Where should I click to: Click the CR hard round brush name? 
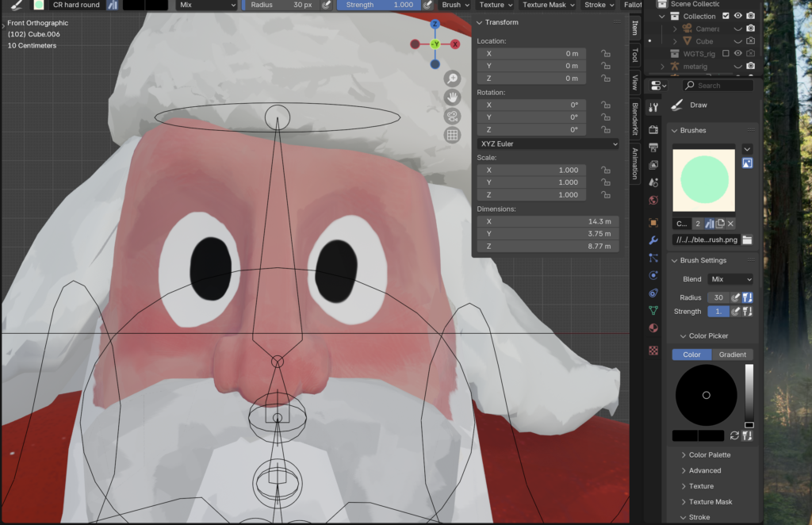tap(76, 5)
